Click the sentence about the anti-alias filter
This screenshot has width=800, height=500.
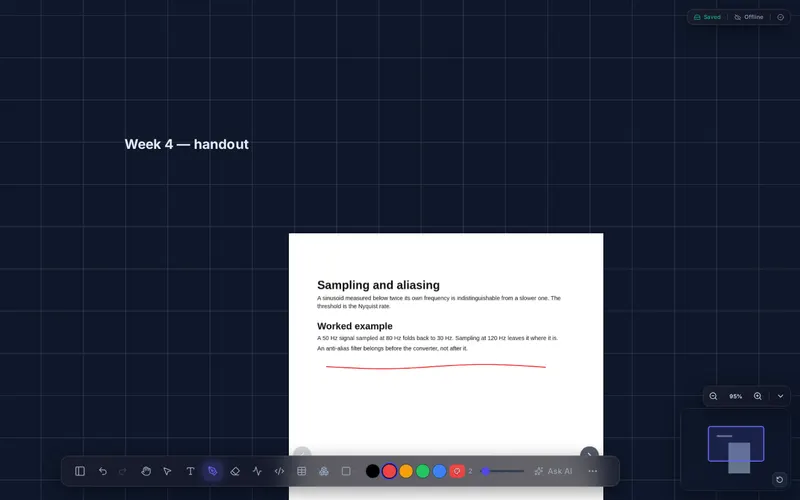(392, 348)
